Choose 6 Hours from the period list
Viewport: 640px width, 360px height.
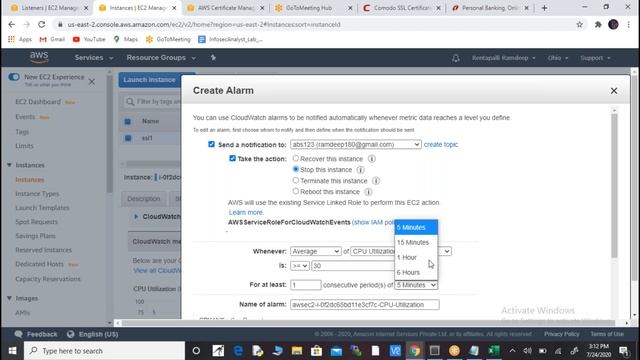[x=416, y=272]
